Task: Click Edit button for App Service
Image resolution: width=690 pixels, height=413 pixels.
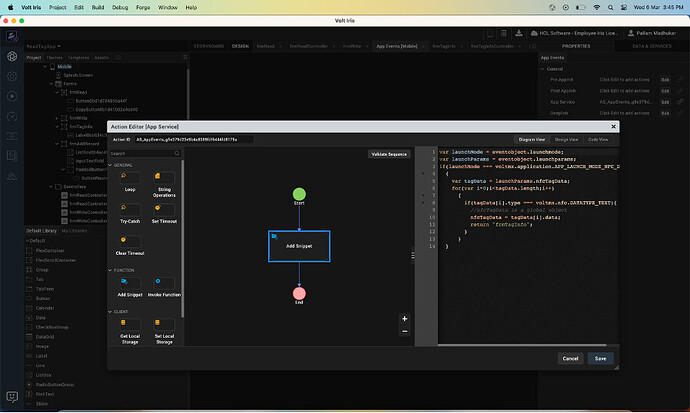Action: [x=665, y=102]
